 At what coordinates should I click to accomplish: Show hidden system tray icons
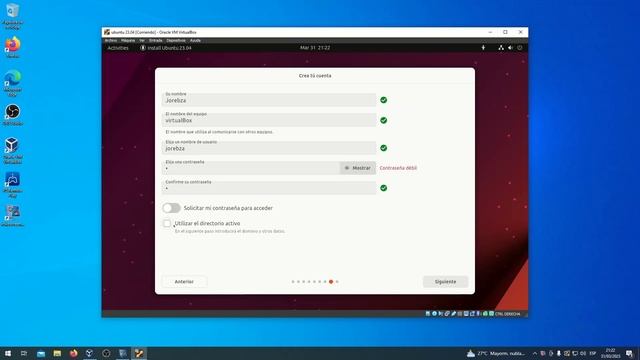point(535,353)
